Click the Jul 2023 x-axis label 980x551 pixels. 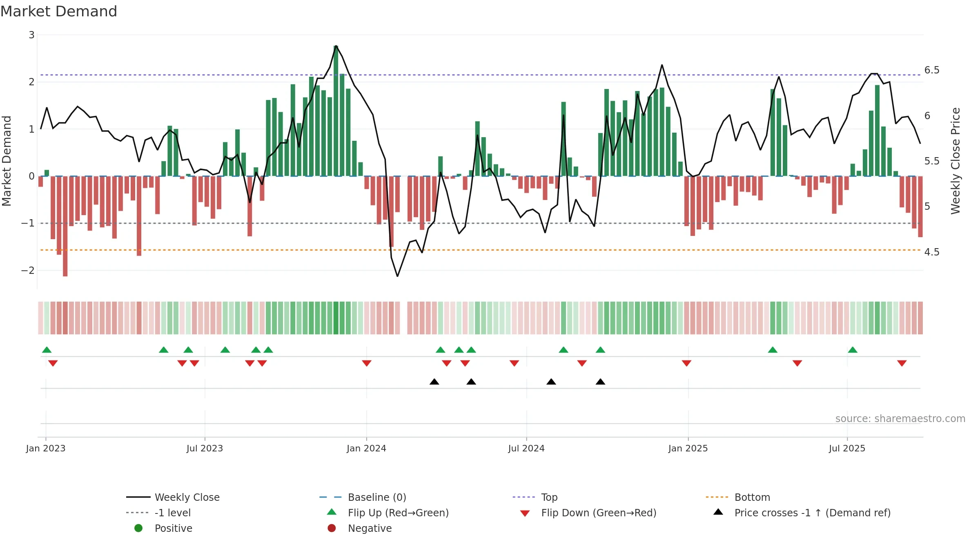coord(205,448)
